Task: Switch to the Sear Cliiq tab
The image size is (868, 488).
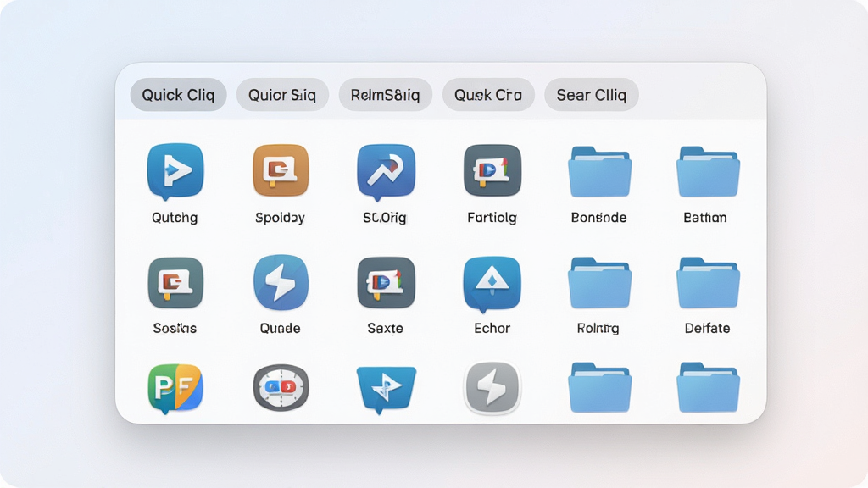Action: pyautogui.click(x=592, y=95)
